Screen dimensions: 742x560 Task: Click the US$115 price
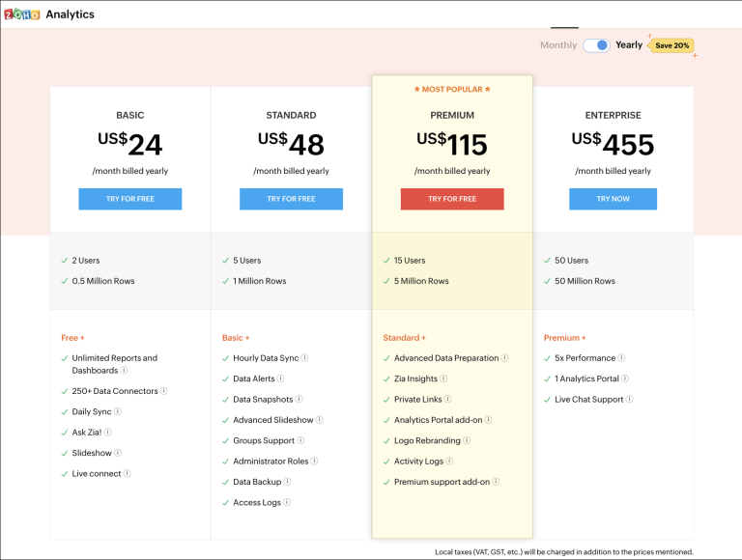452,144
